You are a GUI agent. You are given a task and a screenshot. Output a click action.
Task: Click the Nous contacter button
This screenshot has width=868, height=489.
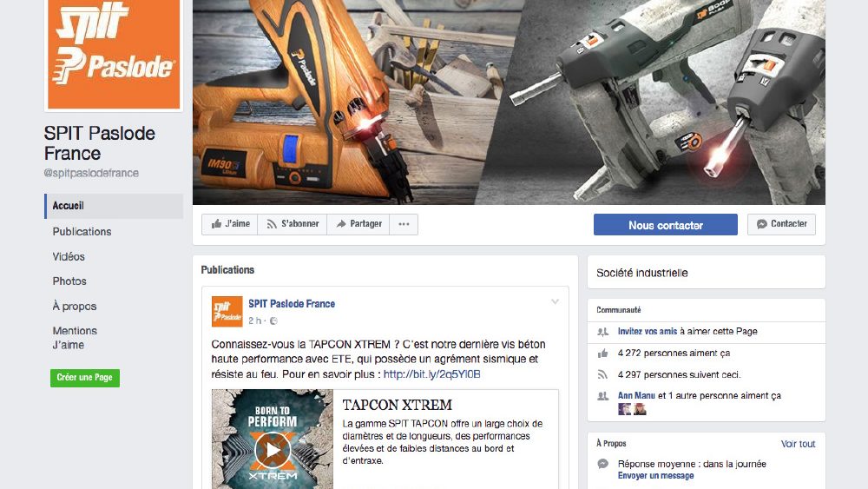tap(666, 225)
